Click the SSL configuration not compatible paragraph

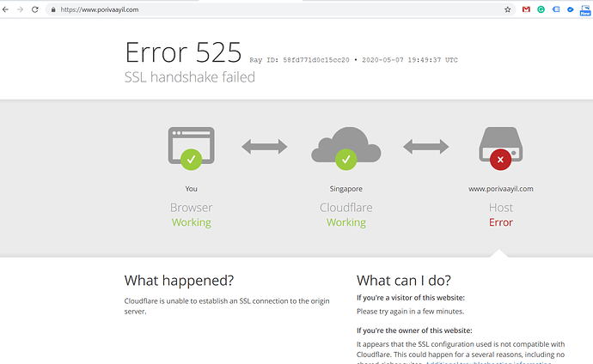pyautogui.click(x=461, y=354)
